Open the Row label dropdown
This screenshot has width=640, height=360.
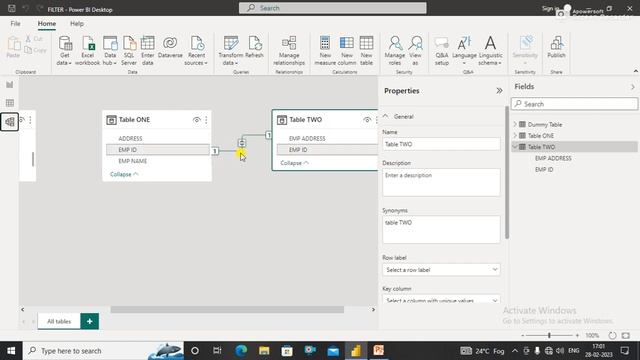[441, 269]
